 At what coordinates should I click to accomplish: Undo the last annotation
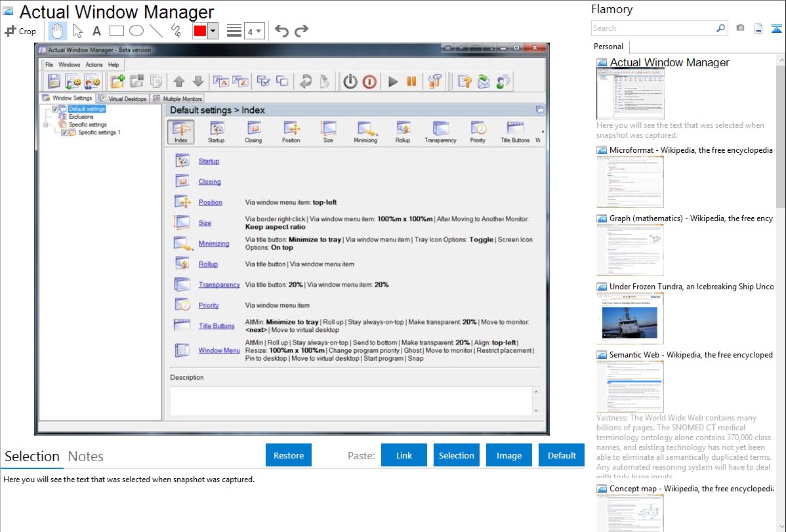coord(281,31)
